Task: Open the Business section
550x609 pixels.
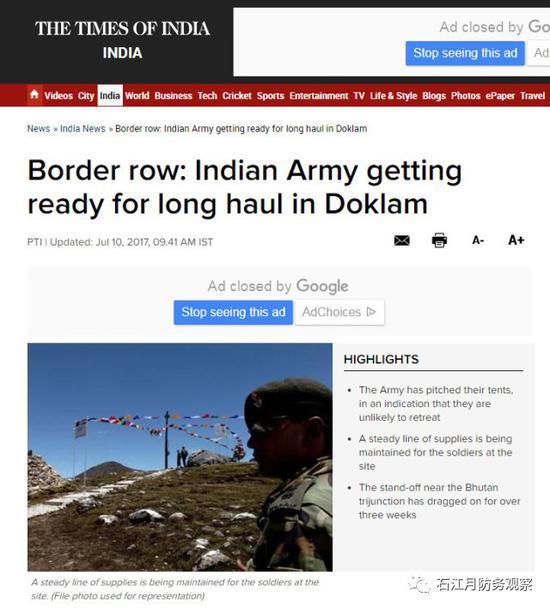Action: tap(173, 96)
